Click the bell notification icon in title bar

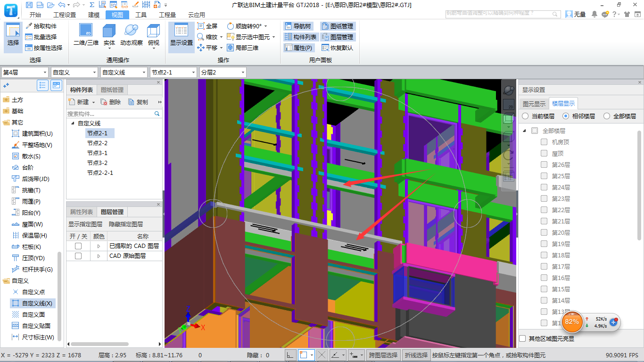click(594, 14)
